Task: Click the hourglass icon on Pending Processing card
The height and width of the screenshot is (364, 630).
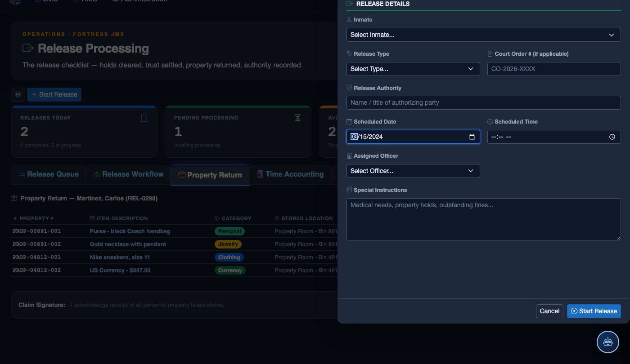Action: (298, 118)
